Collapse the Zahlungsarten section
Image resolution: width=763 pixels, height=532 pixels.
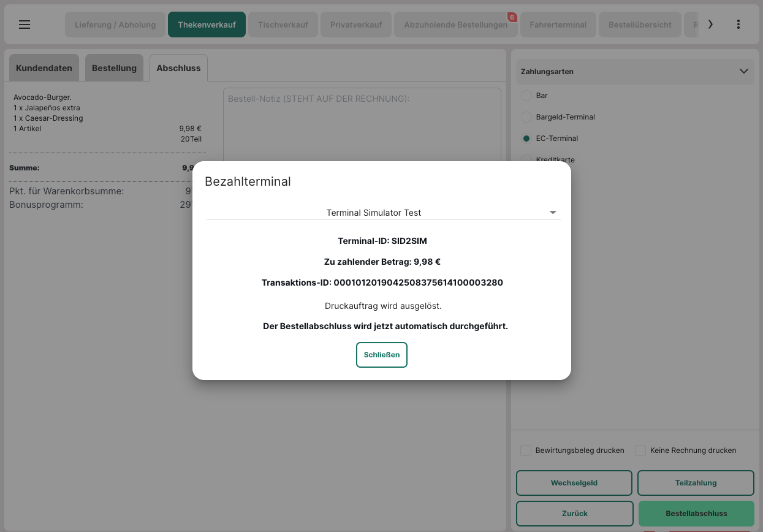743,72
